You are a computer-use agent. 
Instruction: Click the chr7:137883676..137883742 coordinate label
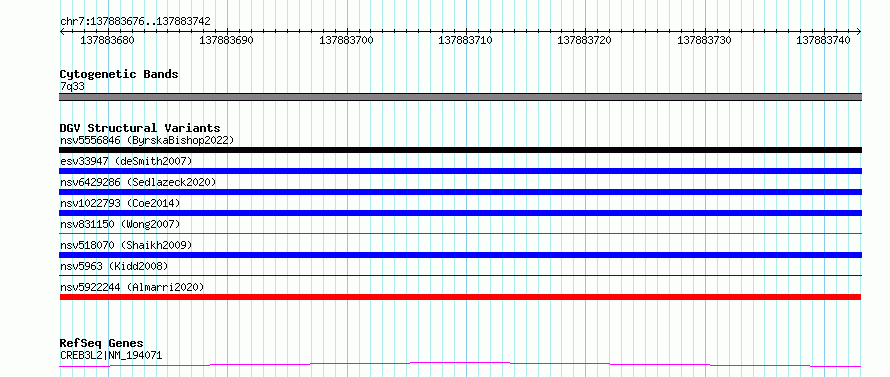tap(135, 22)
